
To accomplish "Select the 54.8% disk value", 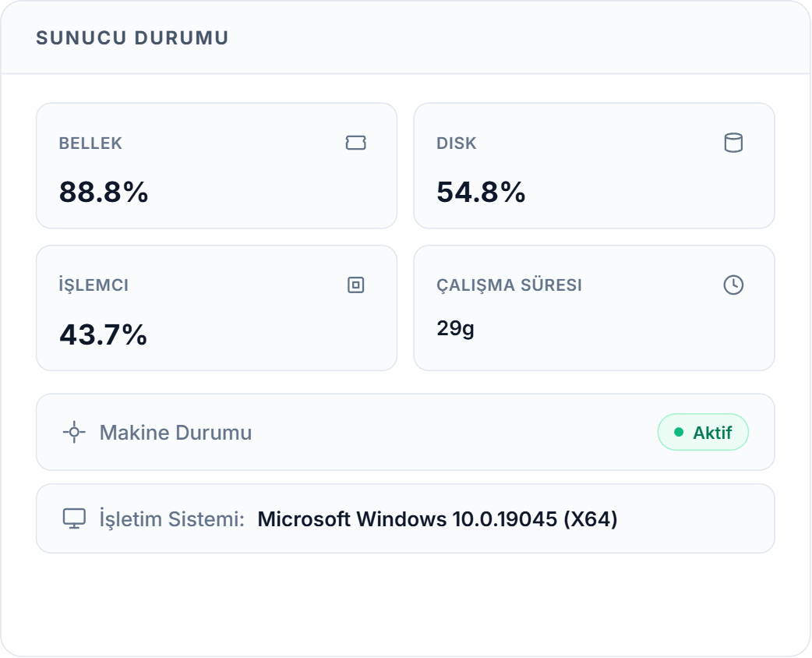I will click(x=481, y=193).
